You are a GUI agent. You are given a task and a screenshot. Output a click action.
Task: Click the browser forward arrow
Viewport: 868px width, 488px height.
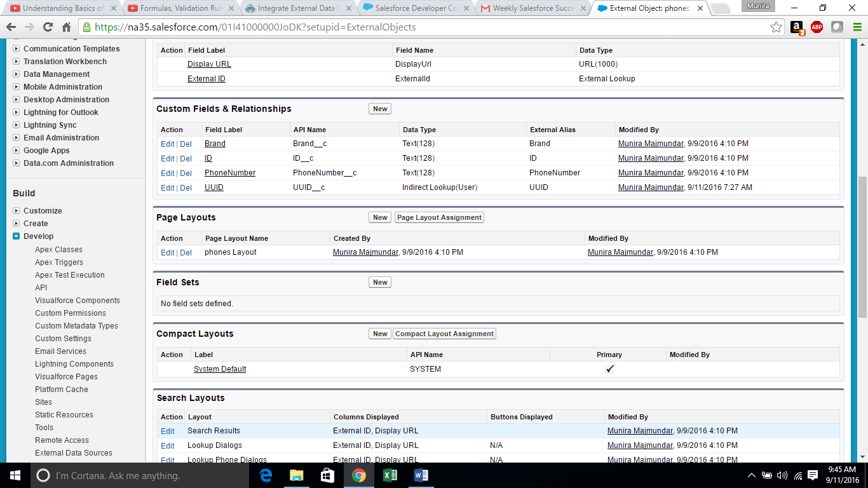29,27
